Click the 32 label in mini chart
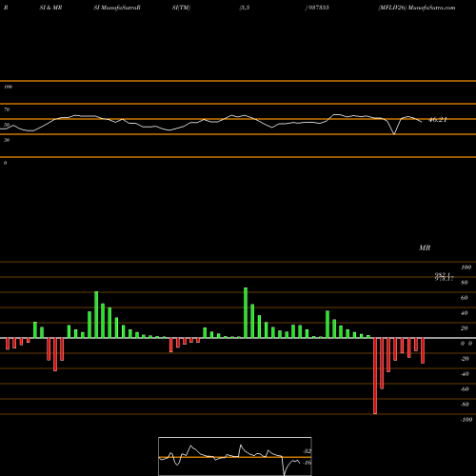This screenshot has height=476, width=476. click(x=307, y=451)
